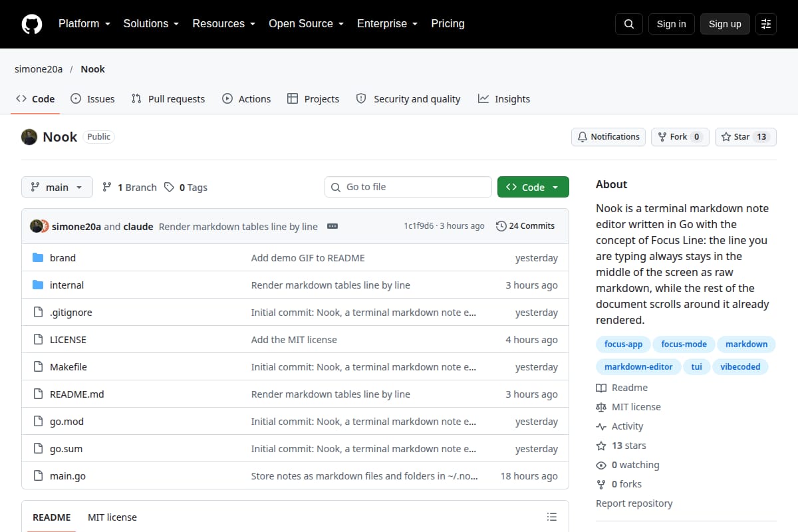This screenshot has width=798, height=532.
Task: Click the GitHub logo icon
Action: 31,24
